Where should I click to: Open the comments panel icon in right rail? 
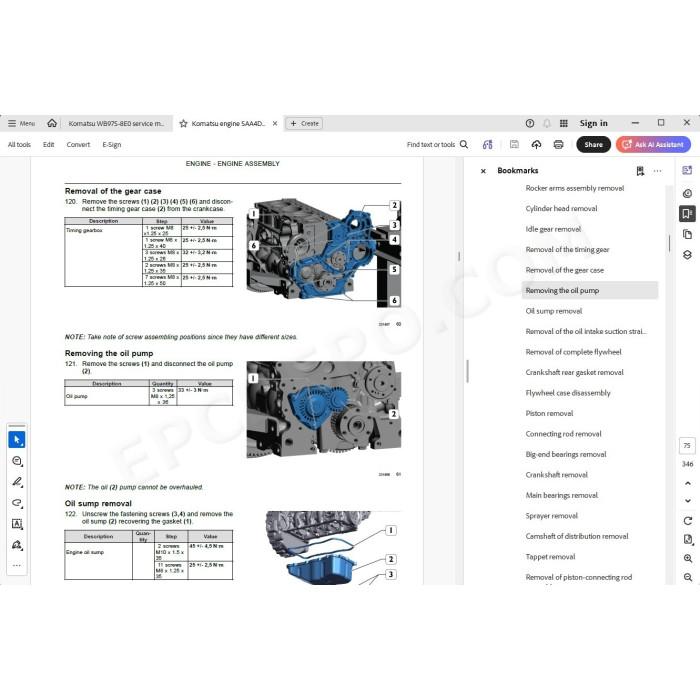pyautogui.click(x=687, y=193)
